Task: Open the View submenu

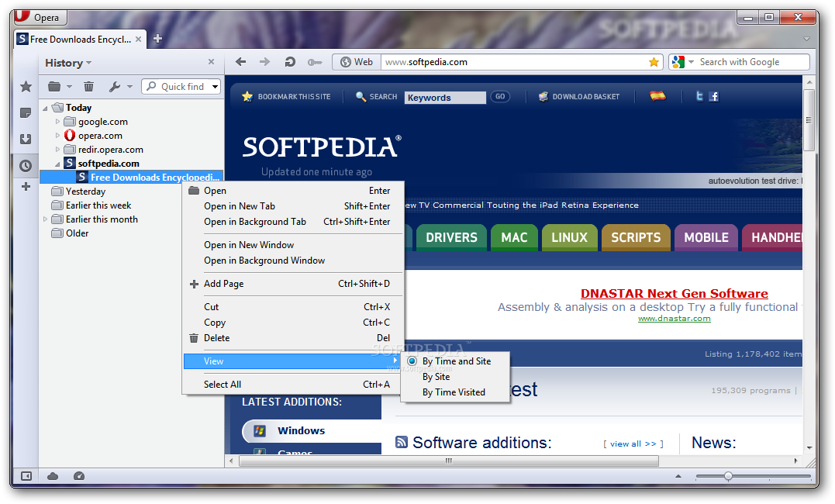Action: [292, 361]
